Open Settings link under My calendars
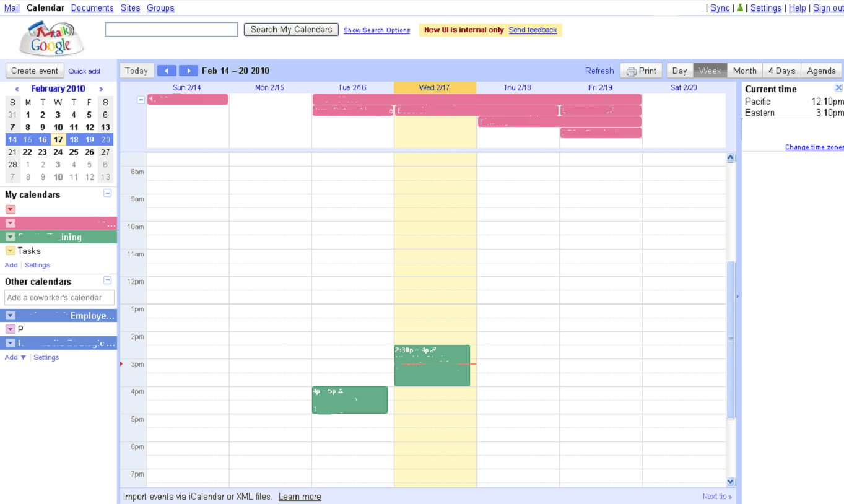844x504 pixels. coord(37,265)
